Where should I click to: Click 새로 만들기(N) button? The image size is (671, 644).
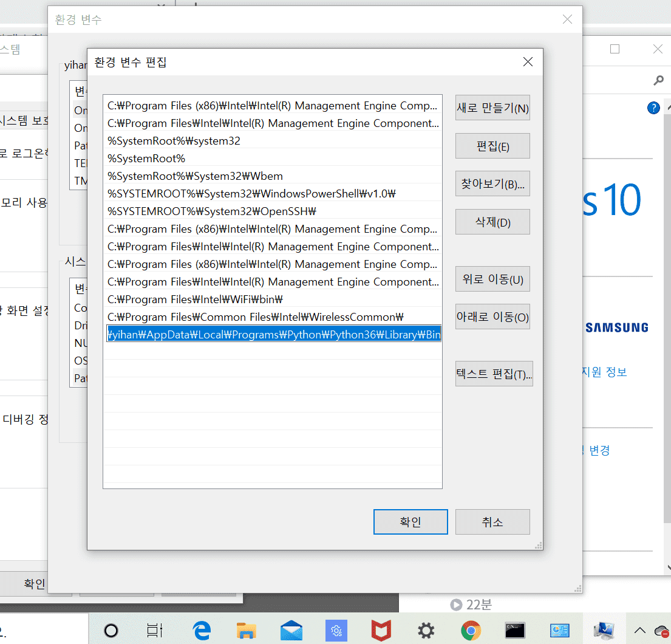(x=492, y=108)
